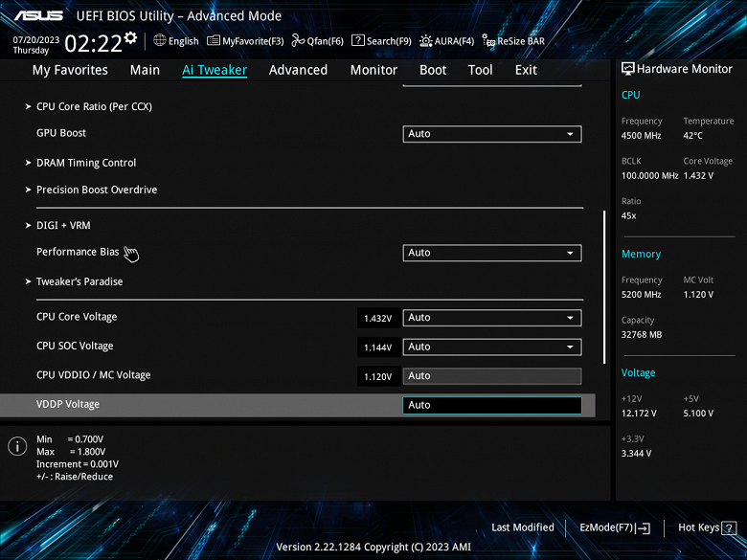
Task: Click the 12.172 V reading
Action: point(639,414)
